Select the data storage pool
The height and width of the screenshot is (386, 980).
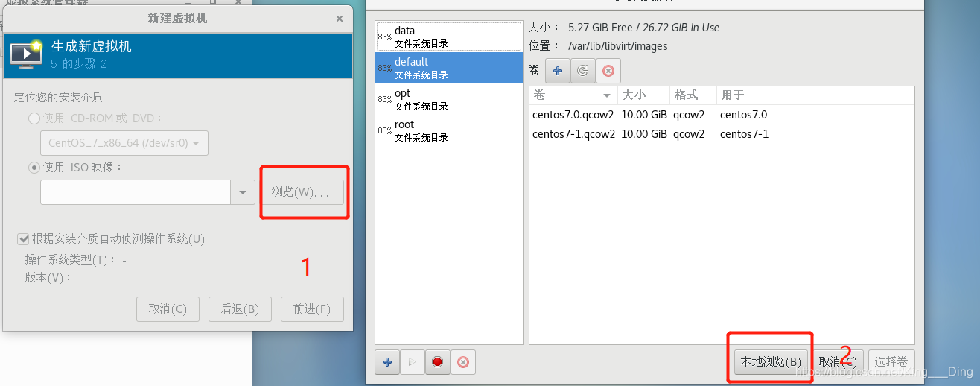click(x=449, y=37)
